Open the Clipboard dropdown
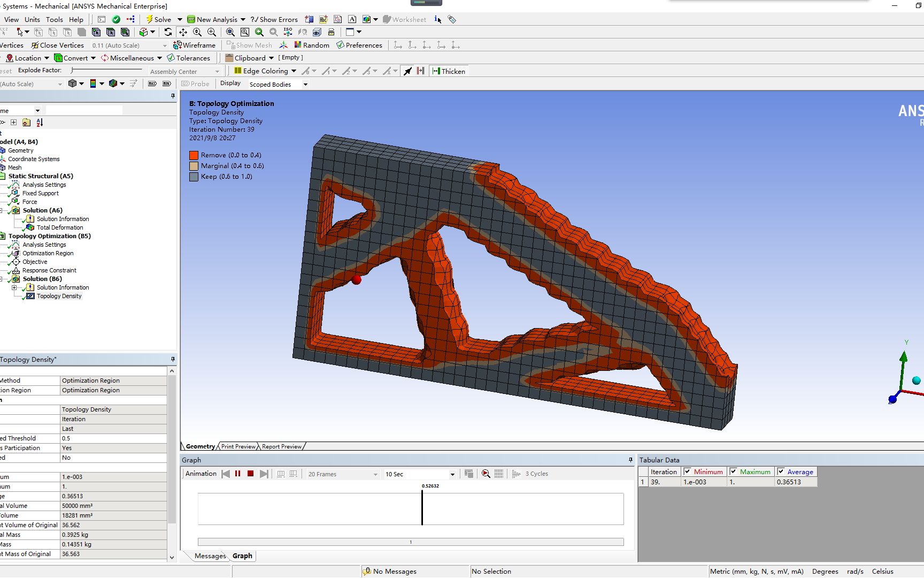 click(271, 58)
